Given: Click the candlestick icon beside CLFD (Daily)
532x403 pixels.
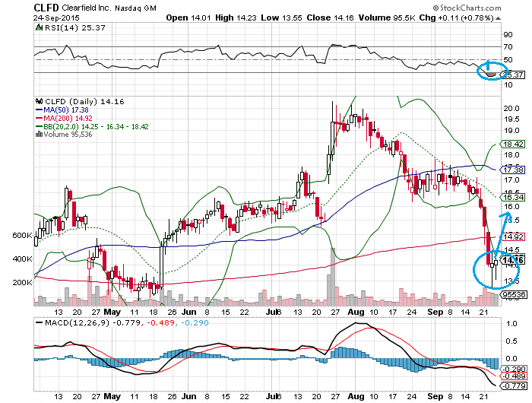Looking at the screenshot, I should click(x=40, y=101).
